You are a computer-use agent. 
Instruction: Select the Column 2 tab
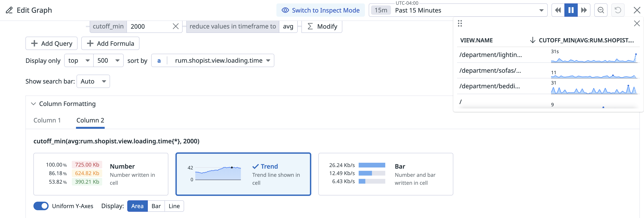click(90, 120)
